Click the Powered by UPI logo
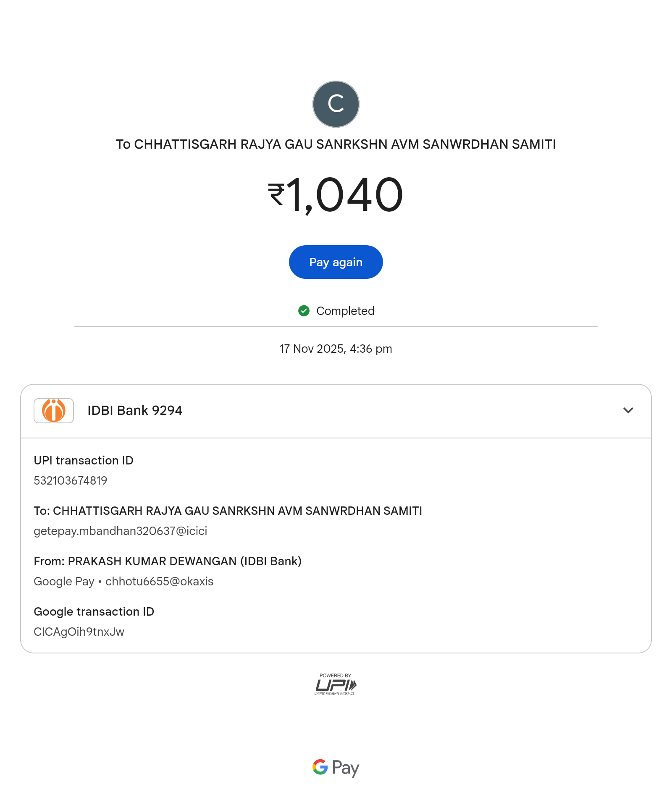Screen dimensions: 672x792 click(336, 684)
